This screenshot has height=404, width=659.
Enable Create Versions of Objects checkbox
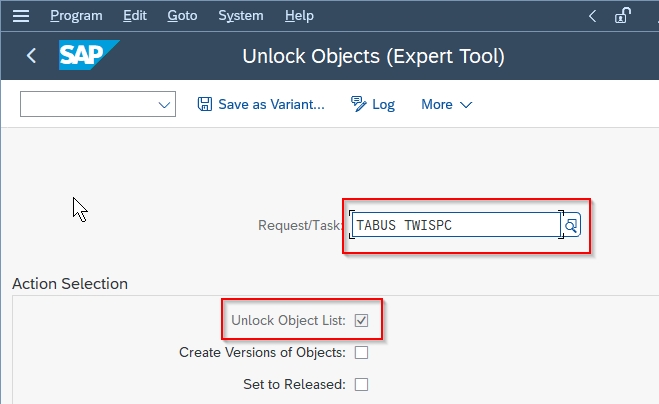click(x=361, y=352)
